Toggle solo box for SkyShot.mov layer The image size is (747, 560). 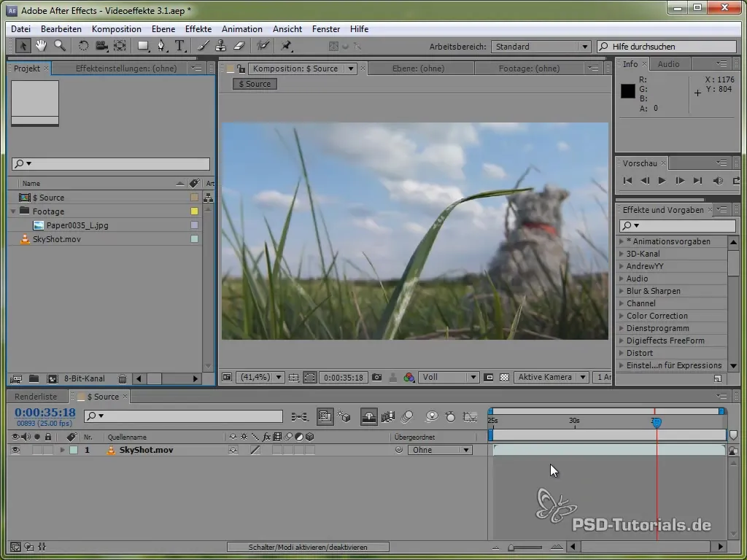[37, 450]
